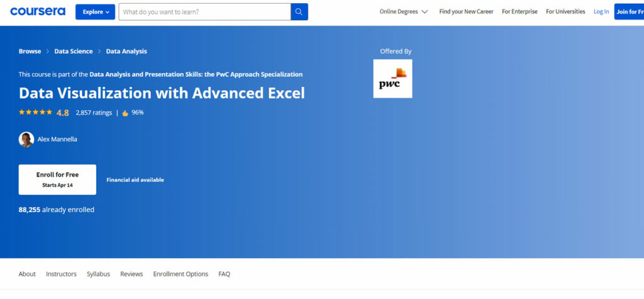Open the Explore dropdown menu
The width and height of the screenshot is (644, 299).
[95, 12]
